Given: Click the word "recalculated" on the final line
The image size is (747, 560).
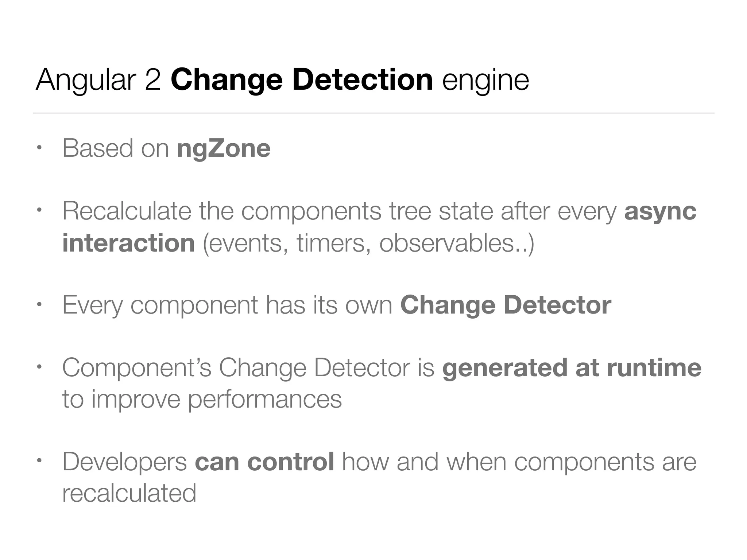Looking at the screenshot, I should (x=129, y=493).
